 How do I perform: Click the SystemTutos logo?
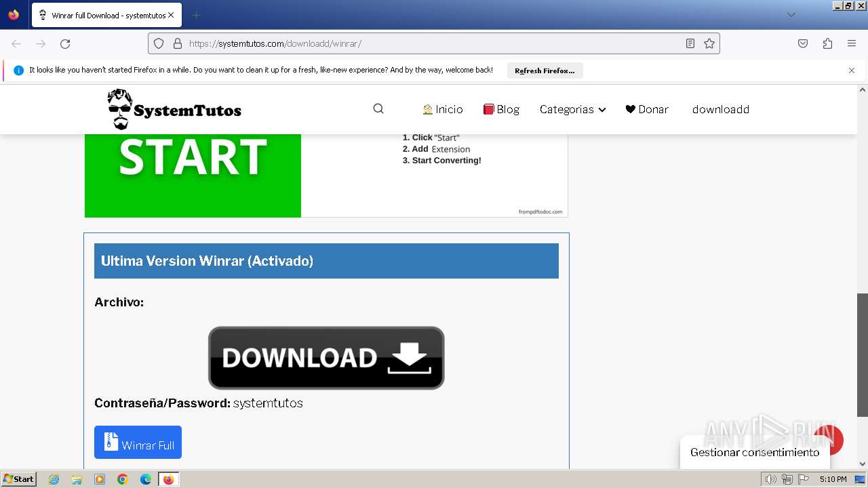tap(174, 109)
